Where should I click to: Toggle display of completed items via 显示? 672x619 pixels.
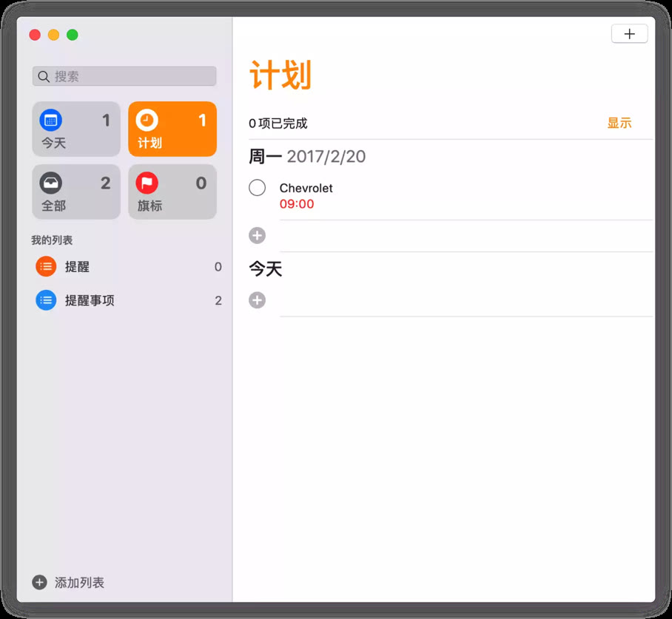[619, 123]
